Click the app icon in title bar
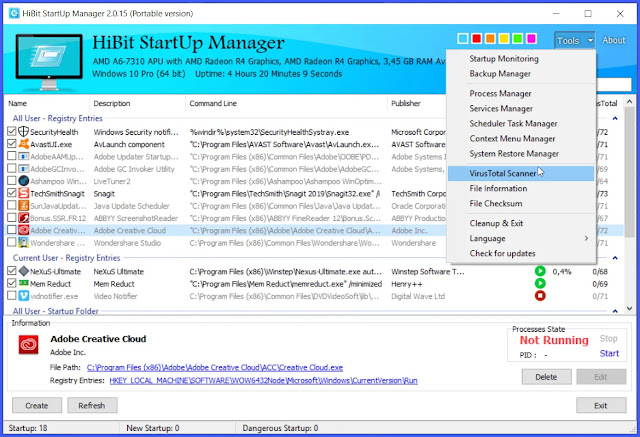Viewport: 640px width, 437px height. [14, 13]
